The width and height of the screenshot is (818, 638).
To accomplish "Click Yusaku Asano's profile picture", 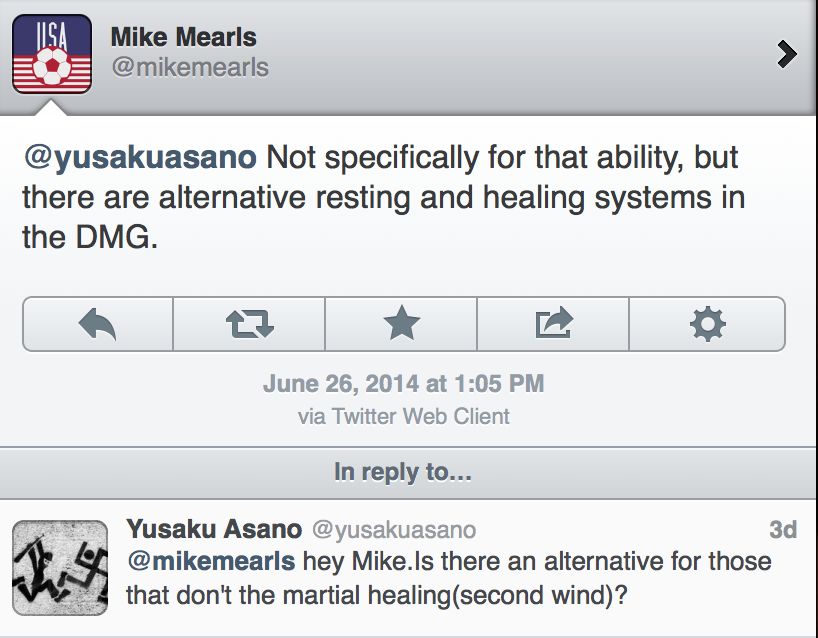I will click(x=60, y=567).
